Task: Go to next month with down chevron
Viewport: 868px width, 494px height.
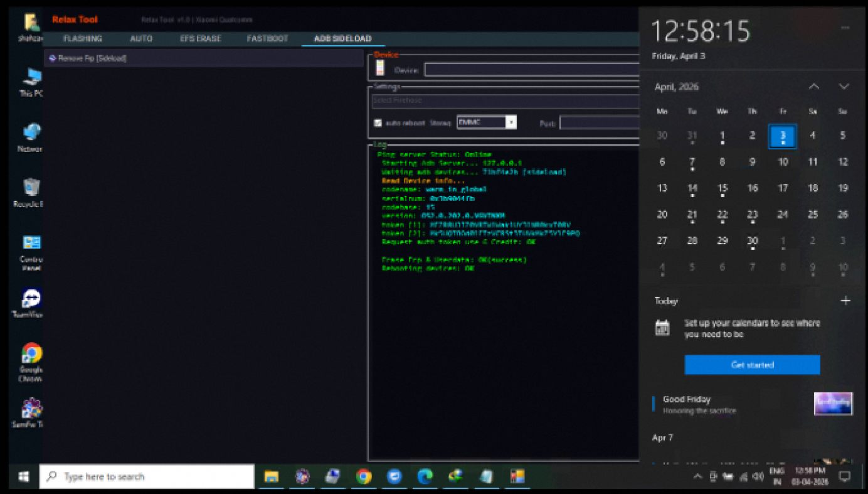Action: pos(844,87)
